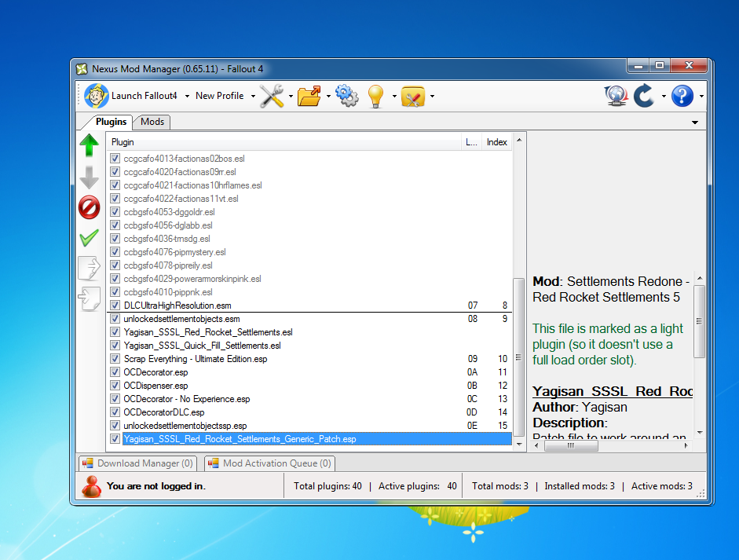Open the wrench and screwdriver tools icon
The height and width of the screenshot is (560, 739).
272,96
